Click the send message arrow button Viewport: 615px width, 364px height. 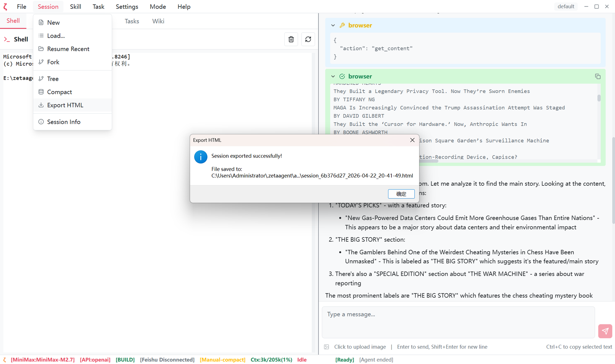coord(605,331)
